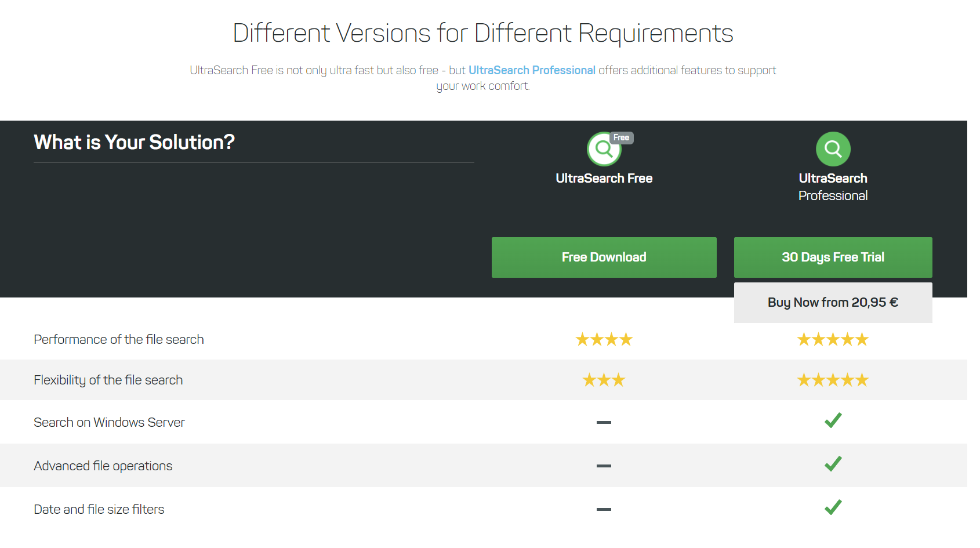Click the UltraSearch Free magnifier logo icon

click(x=604, y=149)
